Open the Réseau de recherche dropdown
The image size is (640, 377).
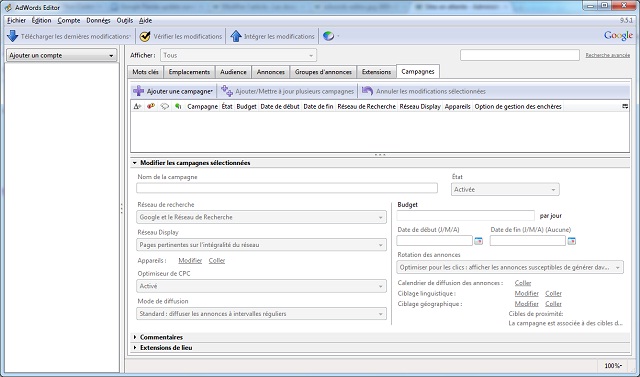click(x=261, y=217)
